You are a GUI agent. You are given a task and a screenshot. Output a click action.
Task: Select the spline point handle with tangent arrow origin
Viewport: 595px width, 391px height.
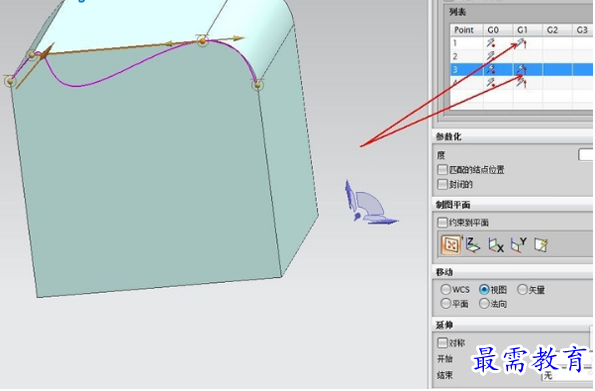[x=33, y=55]
